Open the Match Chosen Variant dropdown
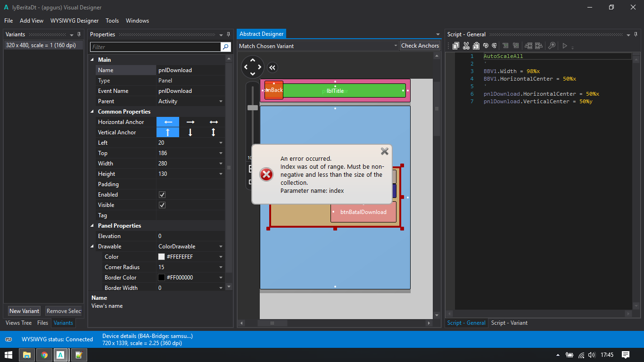This screenshot has height=362, width=644. click(x=395, y=46)
